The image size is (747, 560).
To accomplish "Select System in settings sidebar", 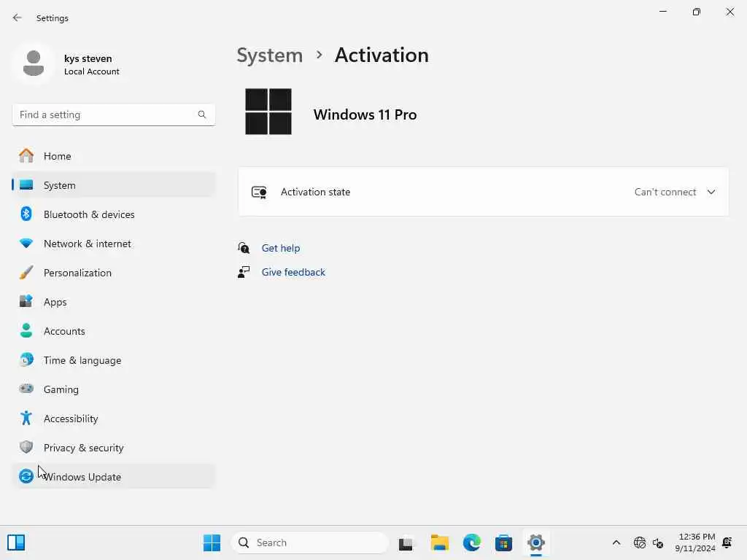I will click(x=113, y=185).
